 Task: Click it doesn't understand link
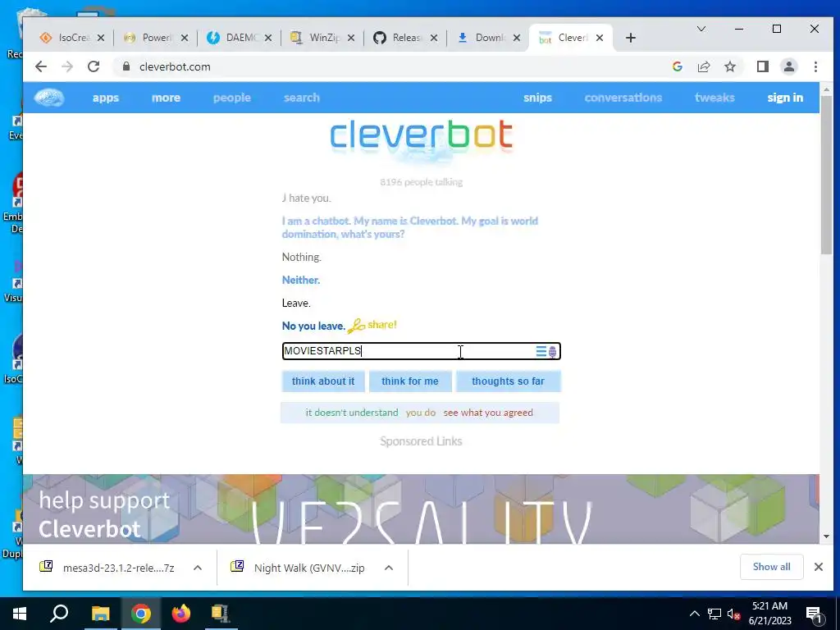point(352,413)
